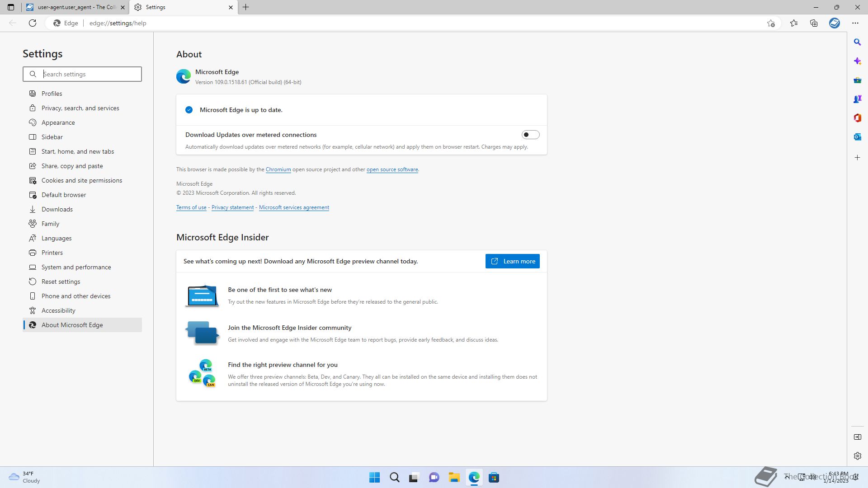Open the Collections icon in toolbar
The image size is (868, 488).
[814, 23]
